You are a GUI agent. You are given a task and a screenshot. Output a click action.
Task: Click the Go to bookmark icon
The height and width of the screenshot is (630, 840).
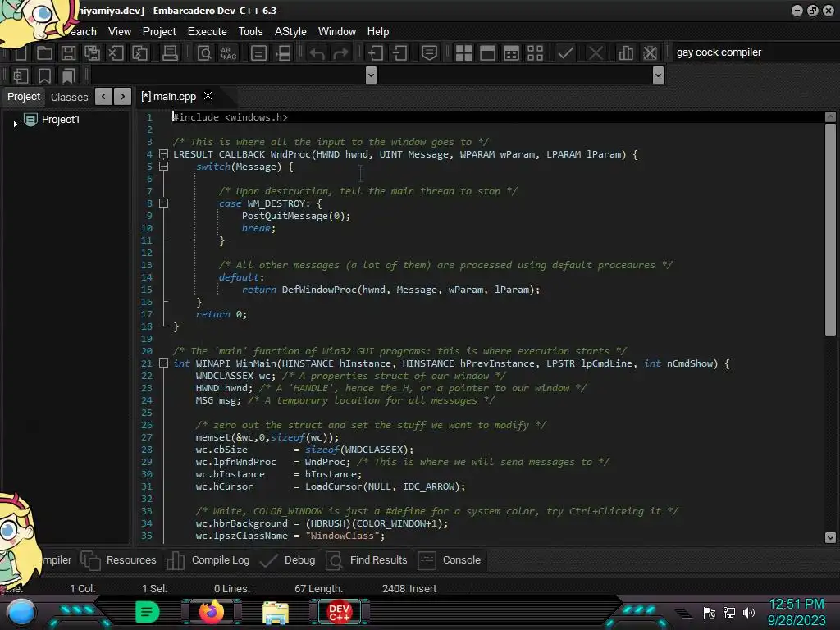(x=69, y=75)
